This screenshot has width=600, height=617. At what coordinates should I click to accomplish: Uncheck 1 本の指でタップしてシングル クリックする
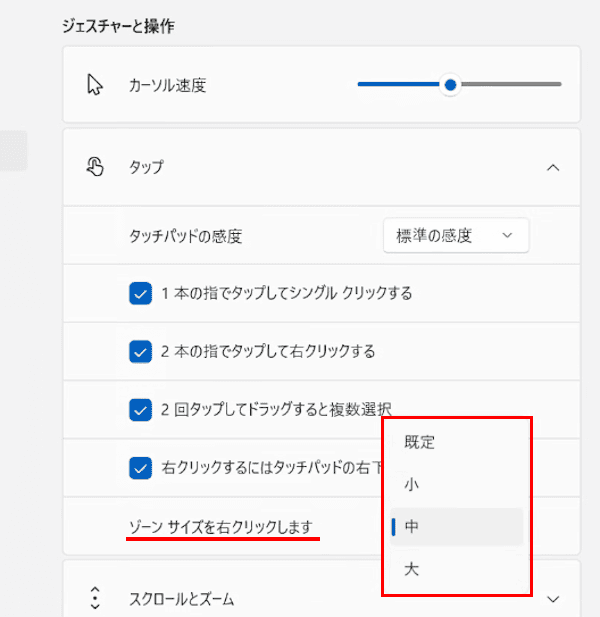140,293
